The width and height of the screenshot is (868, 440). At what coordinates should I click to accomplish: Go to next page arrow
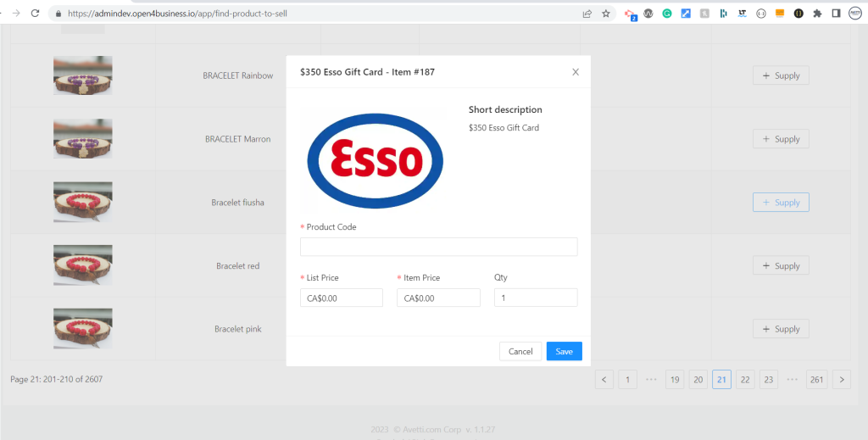pyautogui.click(x=842, y=380)
